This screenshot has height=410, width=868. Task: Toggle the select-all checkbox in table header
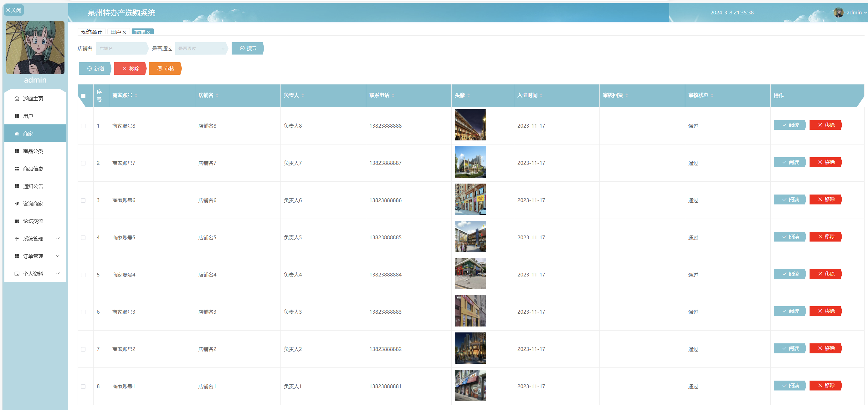(x=83, y=96)
